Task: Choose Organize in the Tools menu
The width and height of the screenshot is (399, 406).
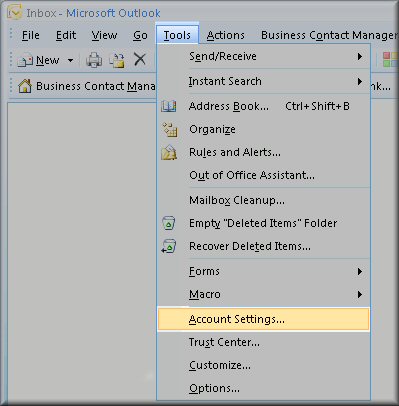Action: click(263, 129)
